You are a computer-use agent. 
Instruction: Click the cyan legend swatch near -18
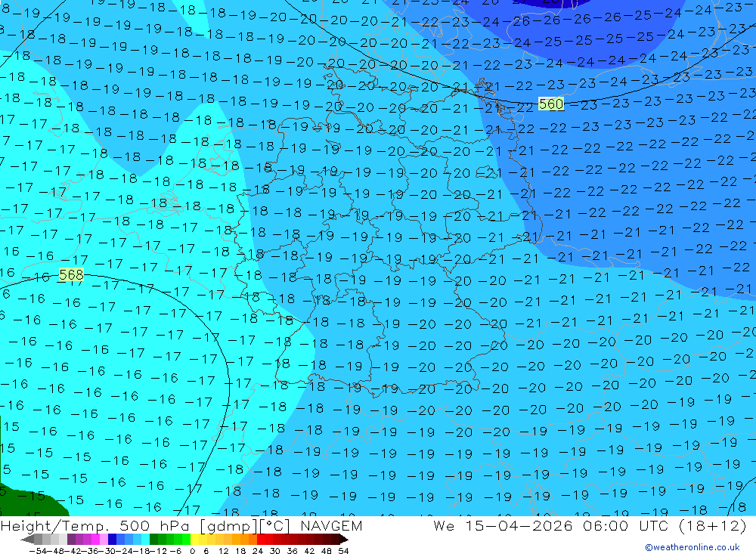tap(145, 539)
